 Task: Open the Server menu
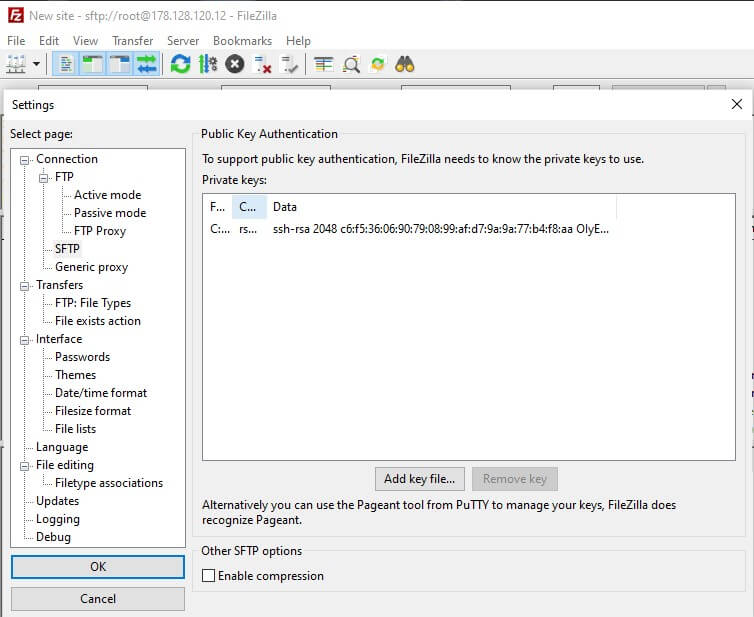point(183,41)
